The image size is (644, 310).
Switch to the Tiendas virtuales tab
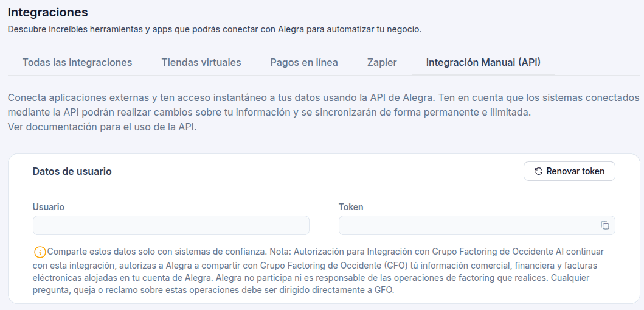(x=201, y=63)
